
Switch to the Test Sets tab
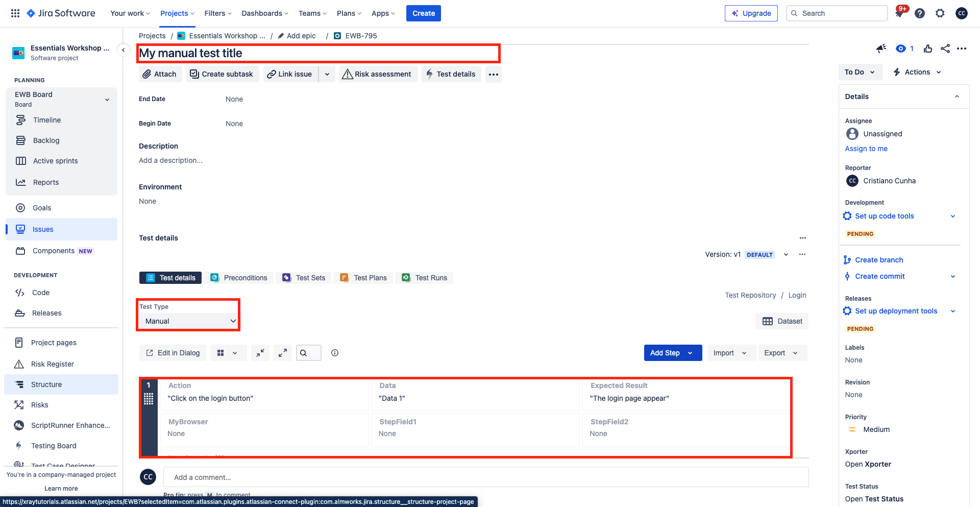(x=304, y=278)
